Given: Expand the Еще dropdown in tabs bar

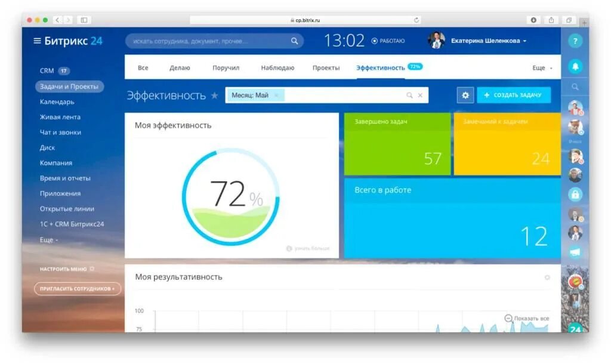Looking at the screenshot, I should 542,68.
